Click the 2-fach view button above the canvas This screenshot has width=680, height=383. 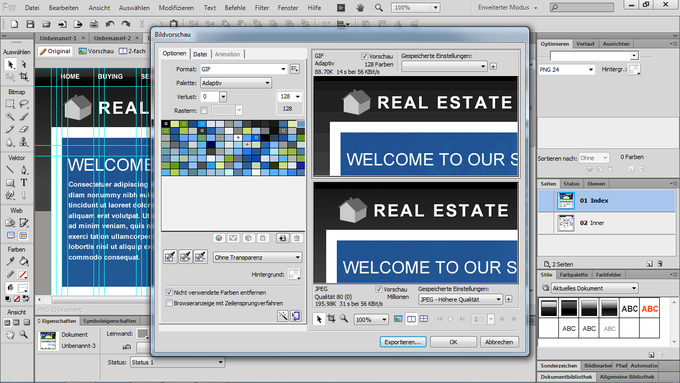pyautogui.click(x=133, y=51)
